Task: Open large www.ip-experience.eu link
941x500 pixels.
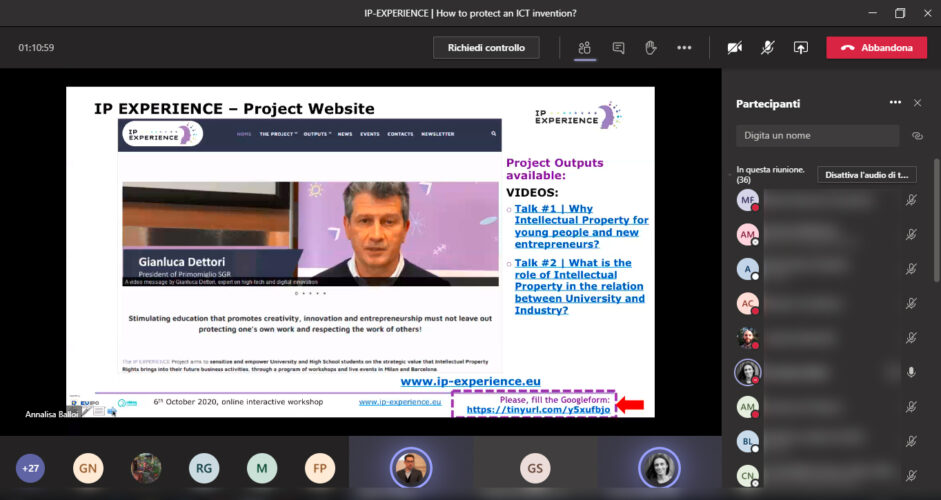Action: (x=470, y=382)
